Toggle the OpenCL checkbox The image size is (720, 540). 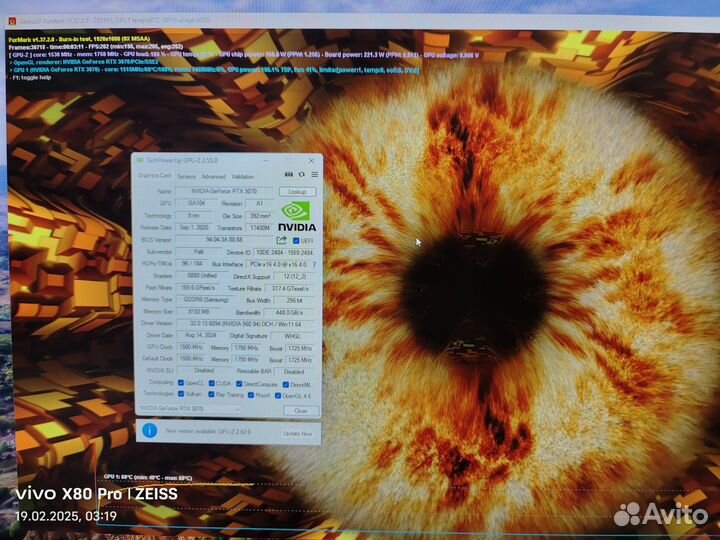(181, 383)
